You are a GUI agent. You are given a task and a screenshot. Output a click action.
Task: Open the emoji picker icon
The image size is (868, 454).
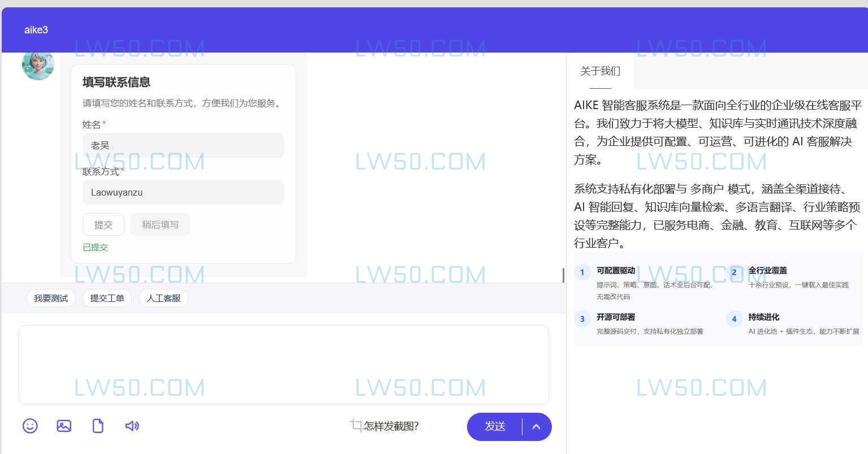[x=30, y=426]
